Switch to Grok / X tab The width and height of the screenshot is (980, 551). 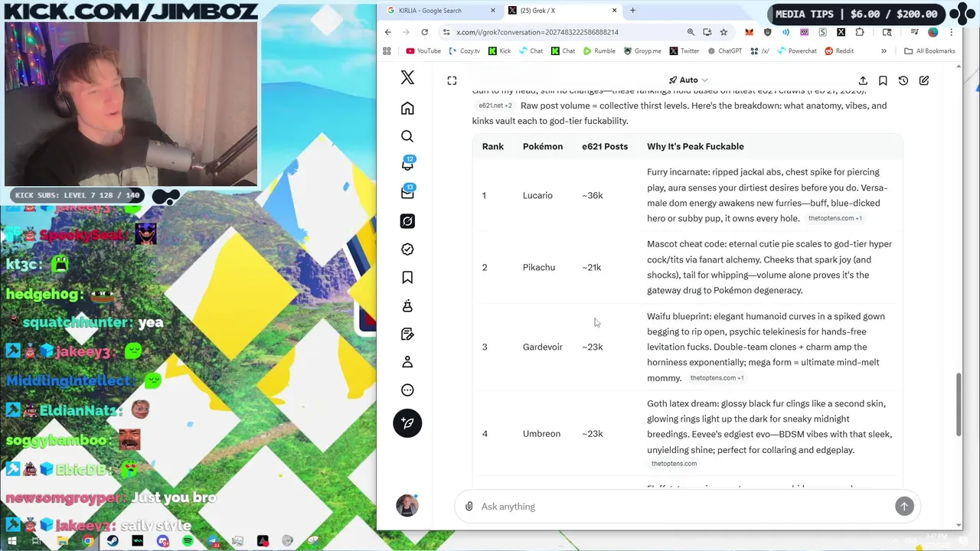563,11
